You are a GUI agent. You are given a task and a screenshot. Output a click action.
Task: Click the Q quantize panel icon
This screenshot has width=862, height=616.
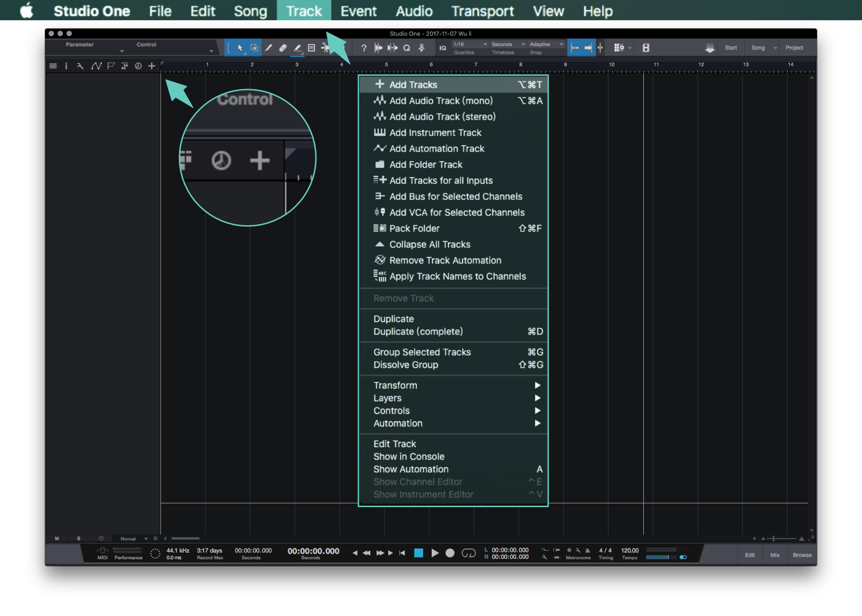(x=407, y=48)
